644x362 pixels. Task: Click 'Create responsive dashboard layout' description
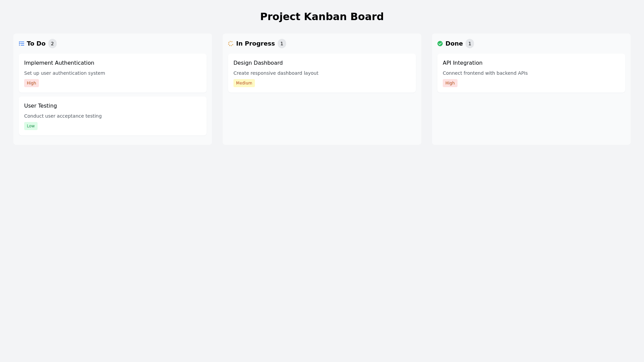(276, 73)
